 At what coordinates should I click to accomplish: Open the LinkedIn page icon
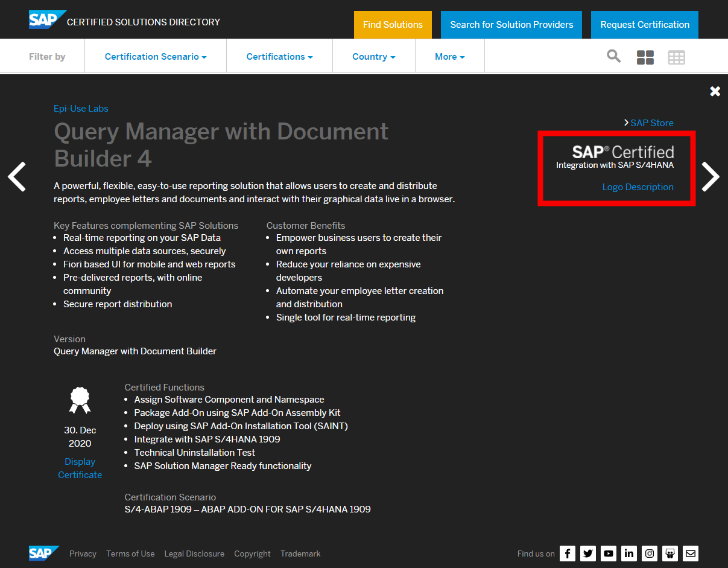[x=629, y=554]
